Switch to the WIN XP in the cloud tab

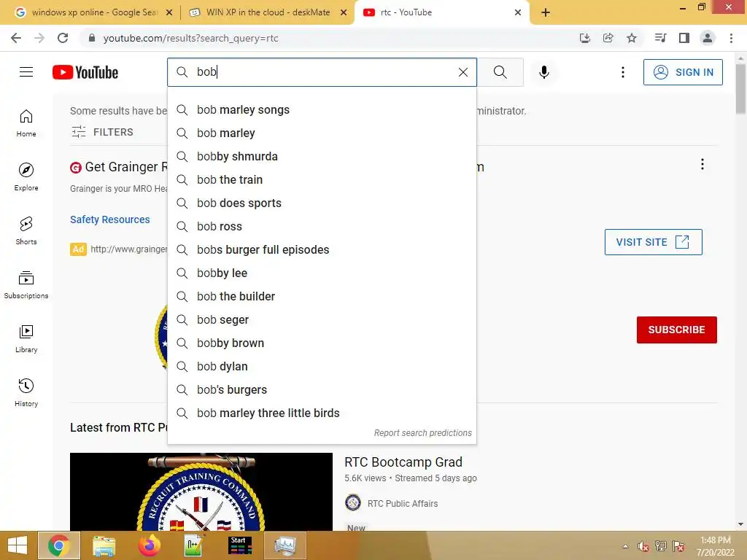coord(268,12)
